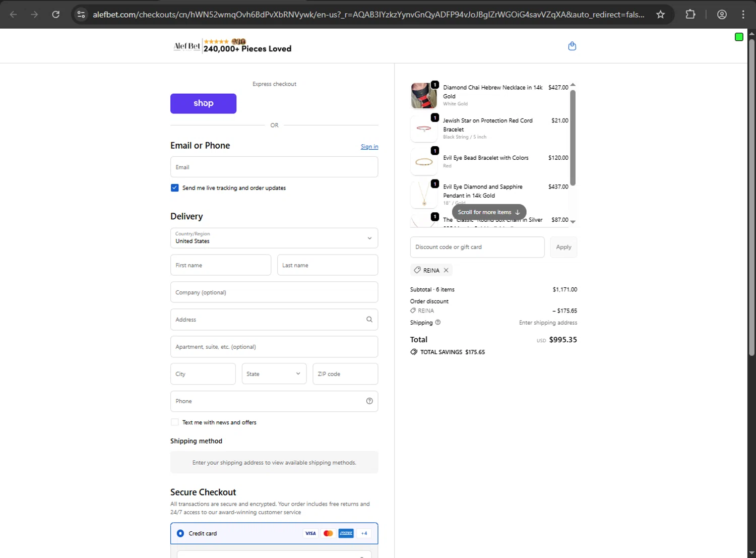Click the ZIP code field

click(x=345, y=374)
